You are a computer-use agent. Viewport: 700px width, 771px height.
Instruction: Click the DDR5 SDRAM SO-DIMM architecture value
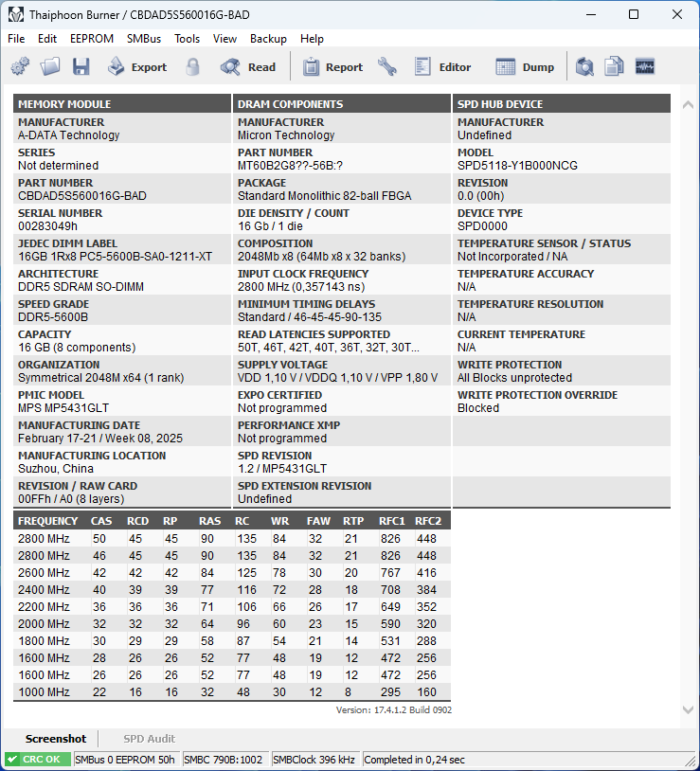pyautogui.click(x=81, y=287)
